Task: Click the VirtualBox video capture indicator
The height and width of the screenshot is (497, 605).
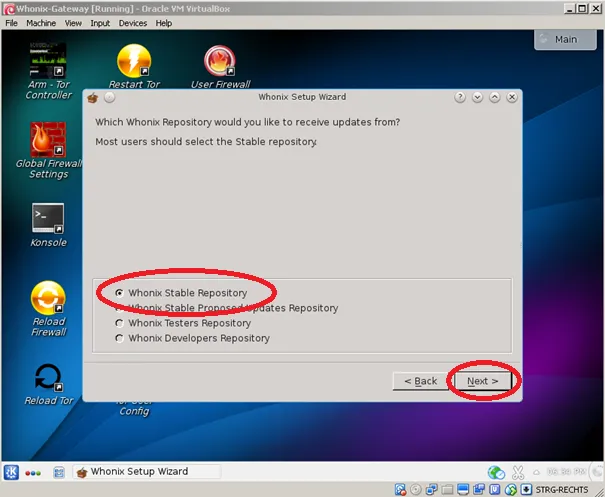Action: pyautogui.click(x=479, y=490)
